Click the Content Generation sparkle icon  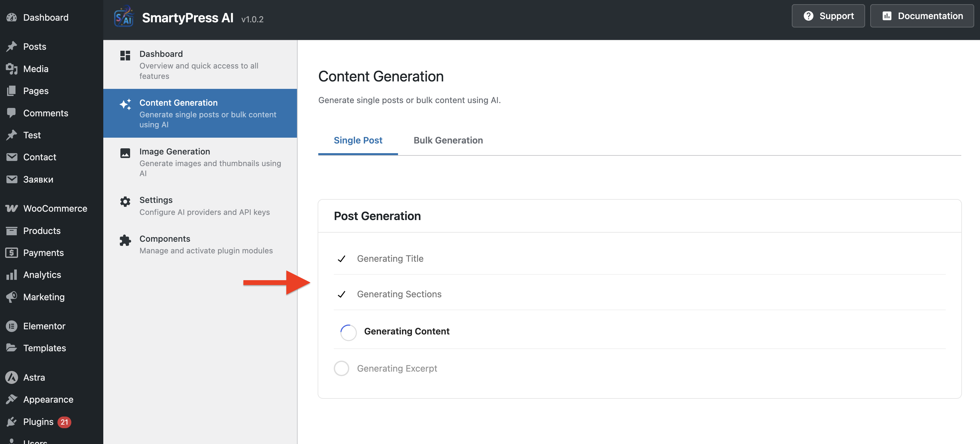click(125, 104)
